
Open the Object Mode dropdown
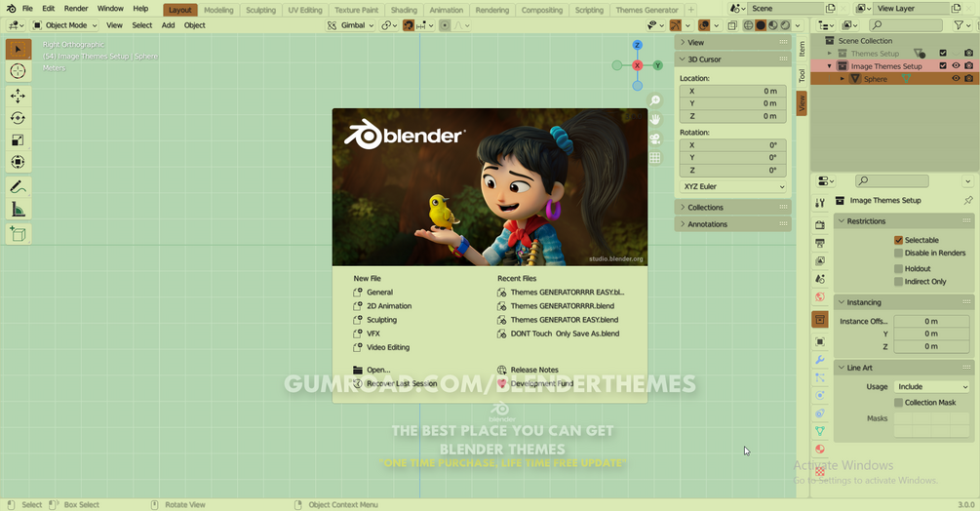[65, 25]
